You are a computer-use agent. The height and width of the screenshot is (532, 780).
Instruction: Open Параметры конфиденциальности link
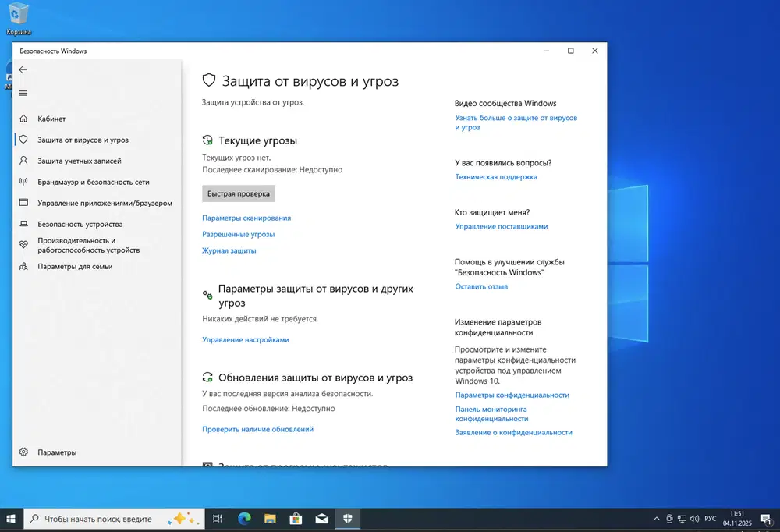click(x=512, y=395)
